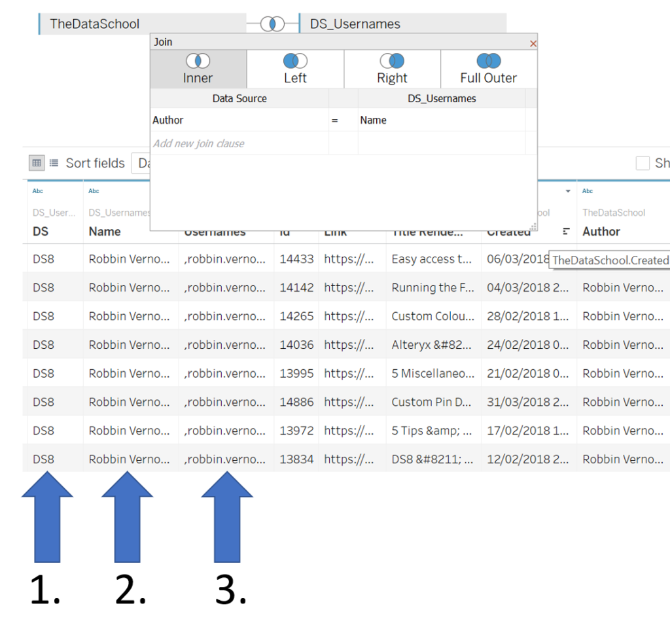Expand join field options for Author
The width and height of the screenshot is (670, 644).
coord(168,120)
